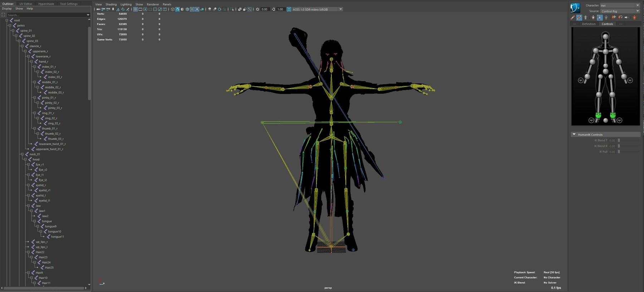Click the bookmark icon in viewport toolbar
This screenshot has width=644, height=292.
click(113, 9)
